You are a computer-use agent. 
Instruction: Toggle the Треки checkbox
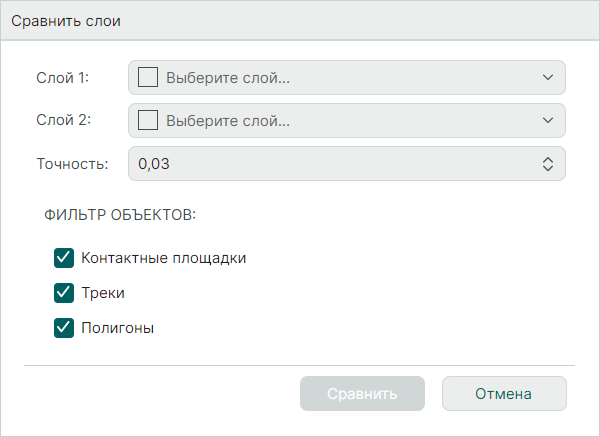coord(64,292)
